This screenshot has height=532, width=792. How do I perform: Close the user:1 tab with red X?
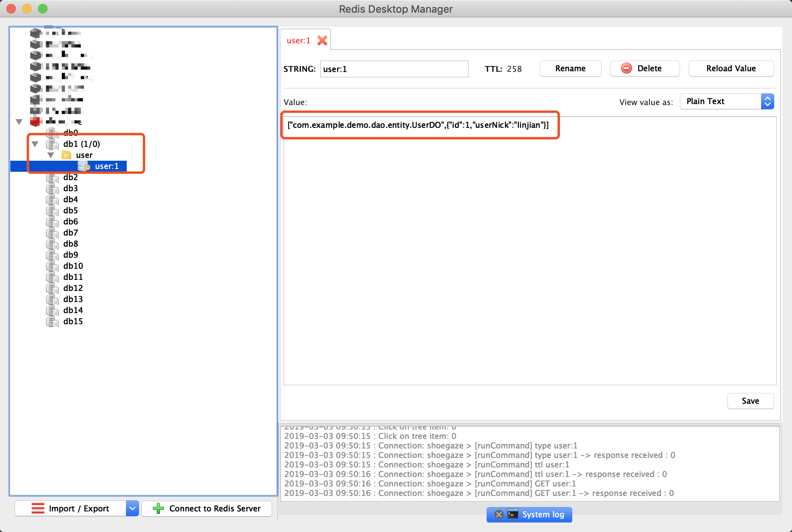point(322,40)
